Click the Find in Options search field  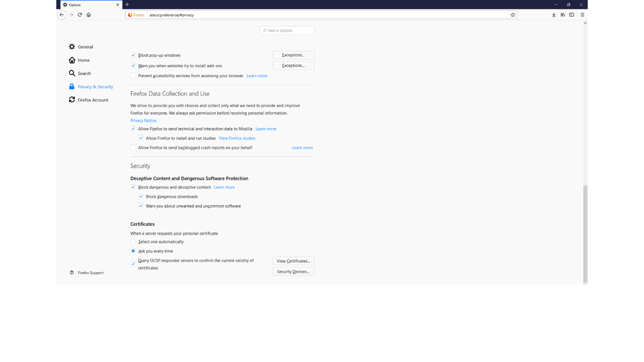[288, 31]
